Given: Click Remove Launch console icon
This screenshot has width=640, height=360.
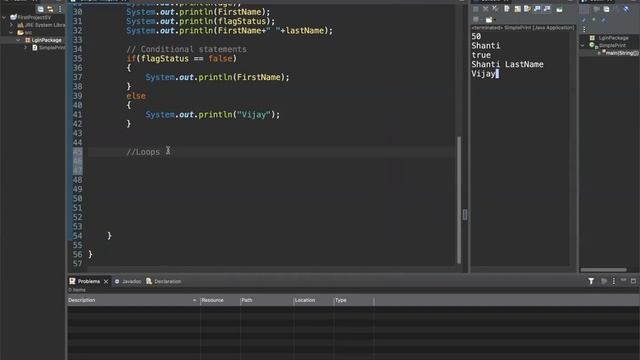Looking at the screenshot, I should (486, 9).
